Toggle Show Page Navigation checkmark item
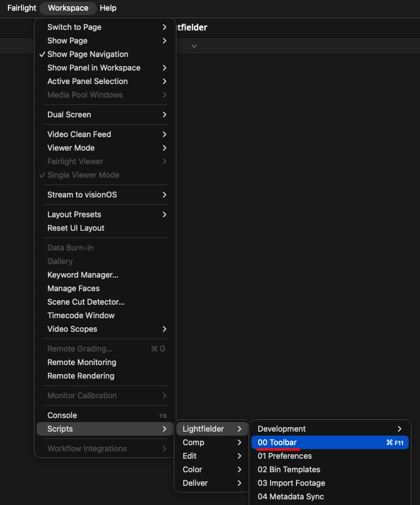The height and width of the screenshot is (505, 420). pyautogui.click(x=105, y=54)
